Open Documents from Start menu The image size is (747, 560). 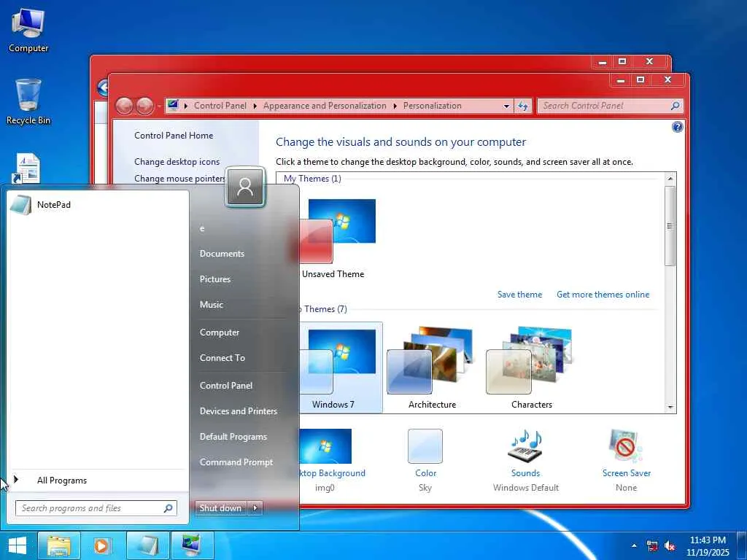point(222,254)
